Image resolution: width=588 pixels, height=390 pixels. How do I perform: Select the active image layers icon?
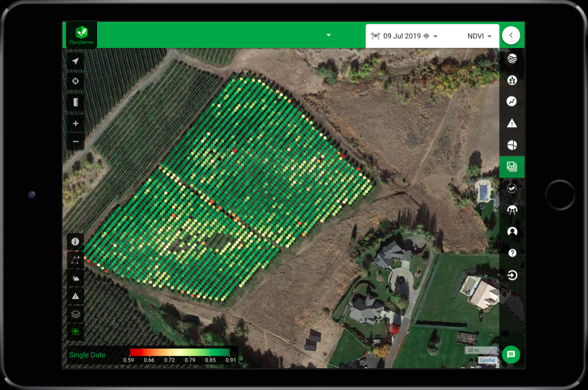tap(512, 166)
